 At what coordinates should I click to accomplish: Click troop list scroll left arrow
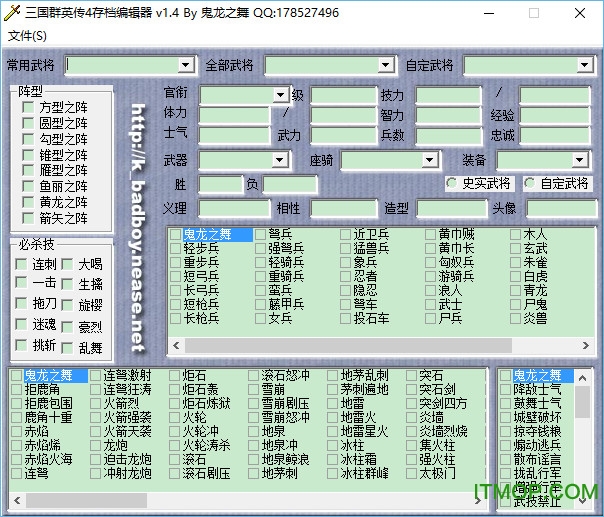(x=176, y=346)
